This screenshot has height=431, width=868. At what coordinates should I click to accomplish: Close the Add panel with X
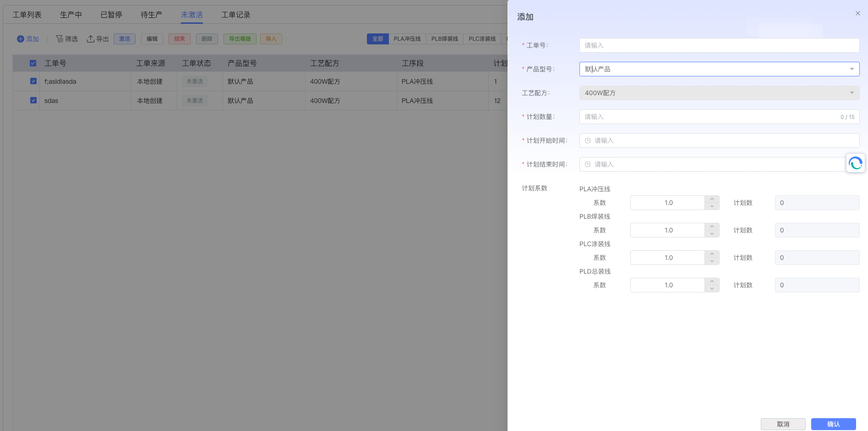(857, 14)
